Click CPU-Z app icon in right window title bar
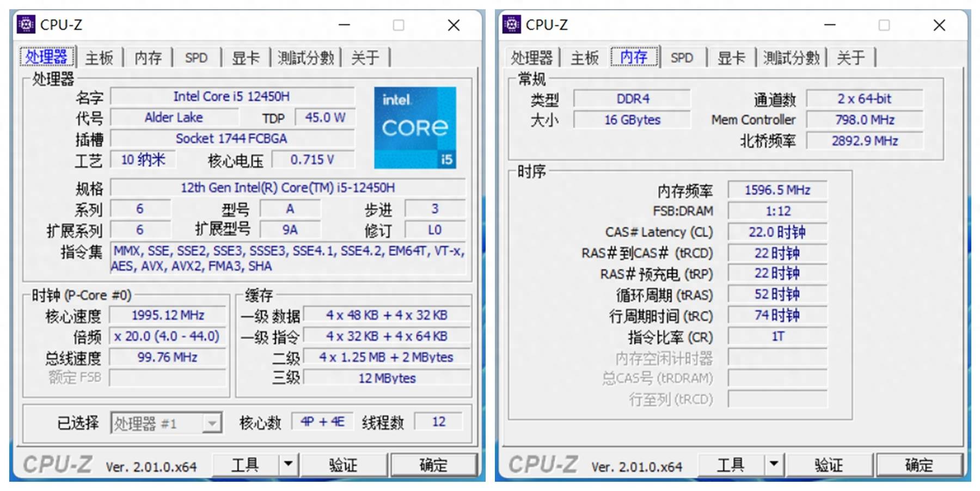The width and height of the screenshot is (980, 491). coord(511,24)
